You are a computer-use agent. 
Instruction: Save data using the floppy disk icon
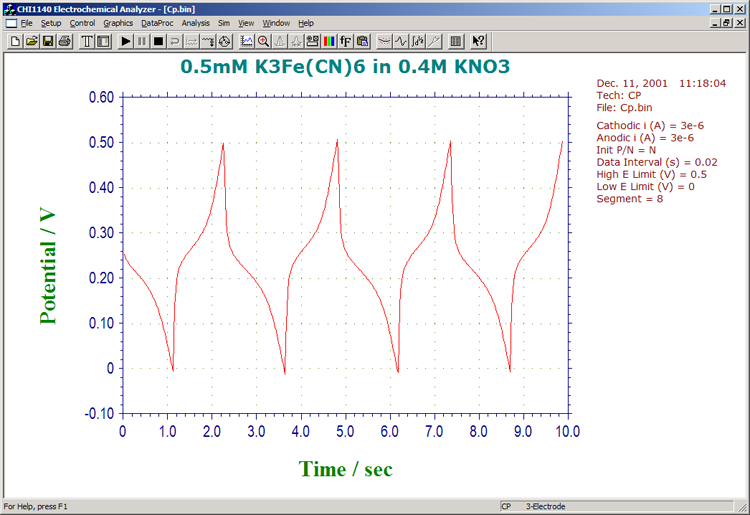[x=48, y=41]
